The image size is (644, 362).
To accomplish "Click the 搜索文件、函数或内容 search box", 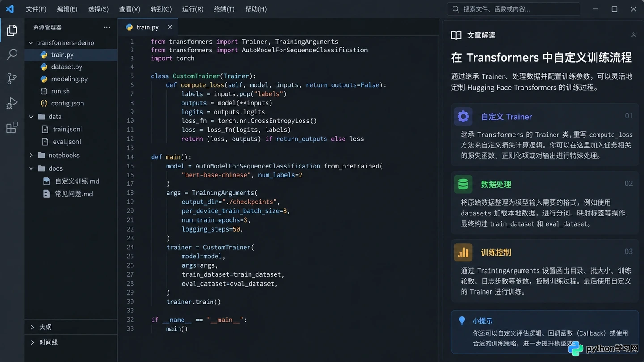I will pos(513,9).
